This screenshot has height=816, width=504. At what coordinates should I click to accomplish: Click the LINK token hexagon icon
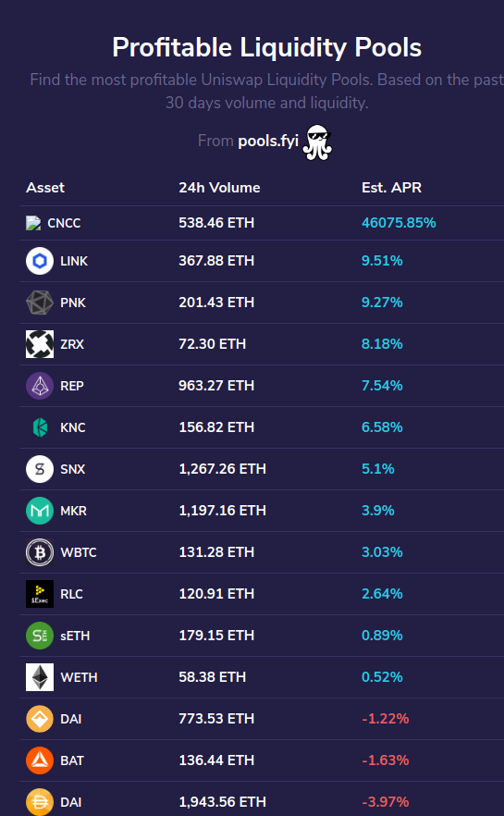tap(40, 261)
